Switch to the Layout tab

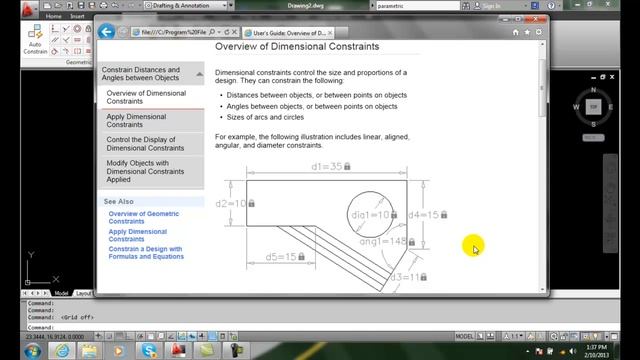coord(83,293)
